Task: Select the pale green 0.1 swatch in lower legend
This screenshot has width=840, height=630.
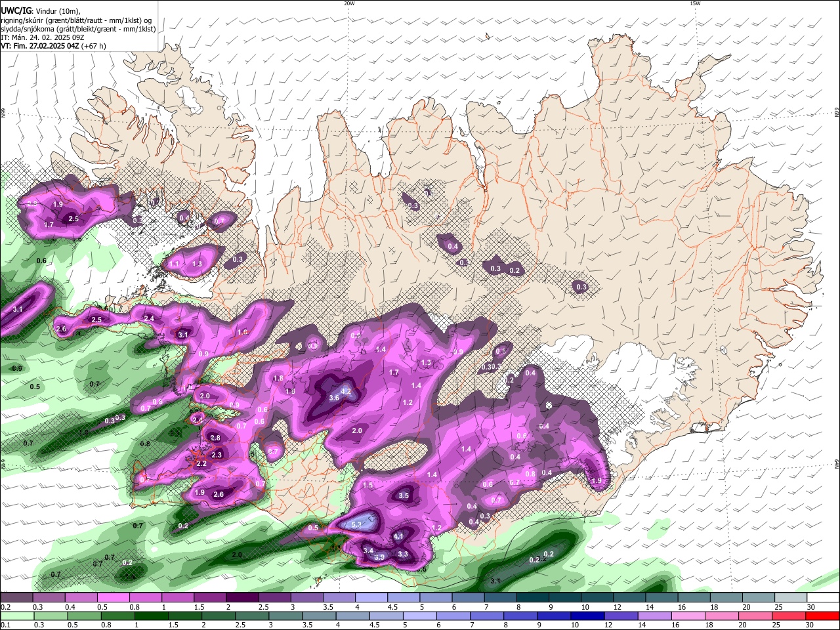Action: 16,616
